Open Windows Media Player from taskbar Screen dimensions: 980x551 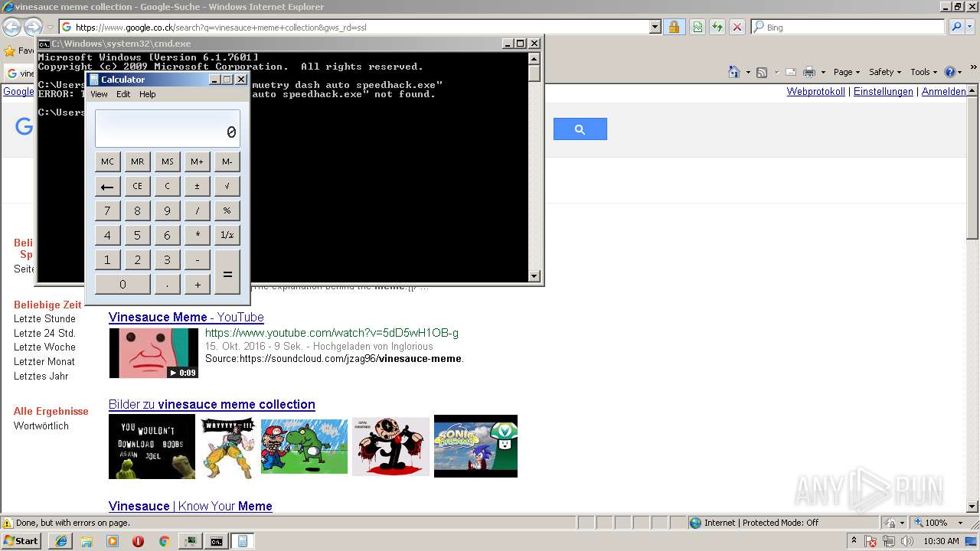click(113, 541)
